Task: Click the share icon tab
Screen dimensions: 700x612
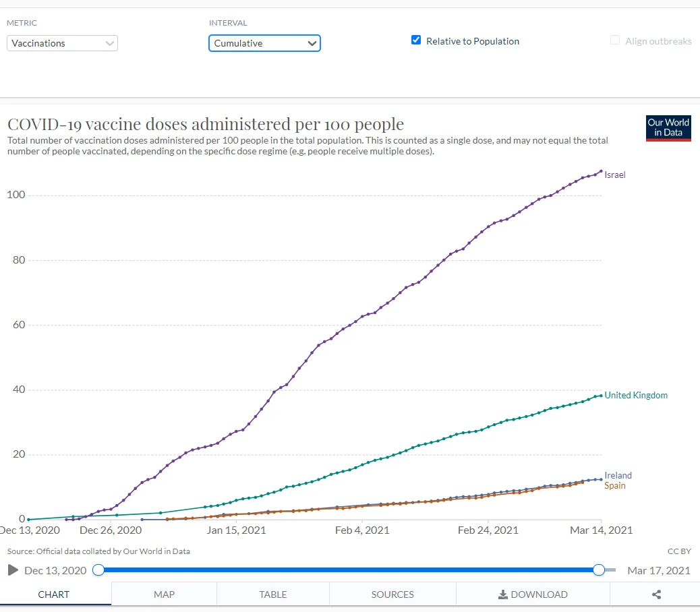Action: click(656, 594)
